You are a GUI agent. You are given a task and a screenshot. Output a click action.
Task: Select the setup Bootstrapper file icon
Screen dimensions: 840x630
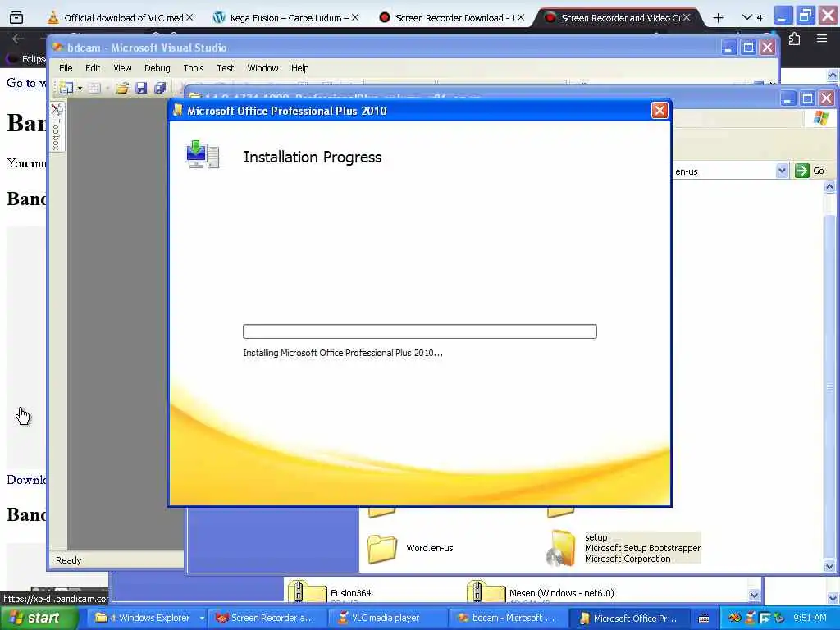(560, 548)
